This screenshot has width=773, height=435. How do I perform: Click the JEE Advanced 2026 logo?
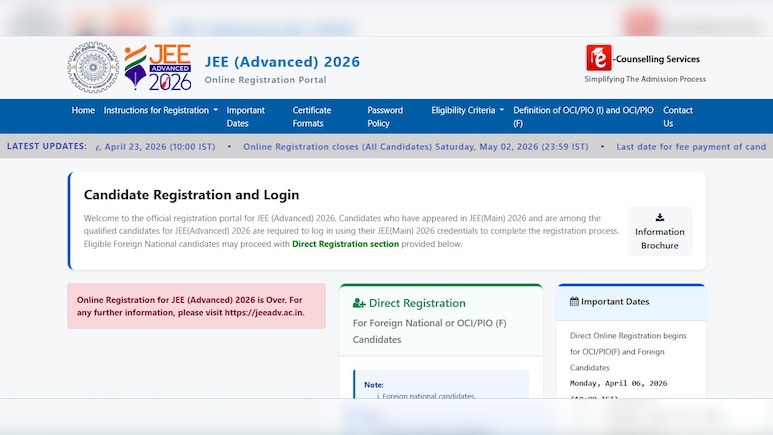(x=157, y=67)
